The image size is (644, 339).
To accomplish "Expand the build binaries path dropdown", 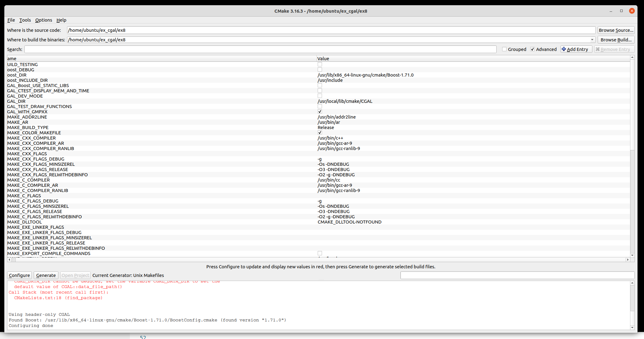I will click(592, 40).
